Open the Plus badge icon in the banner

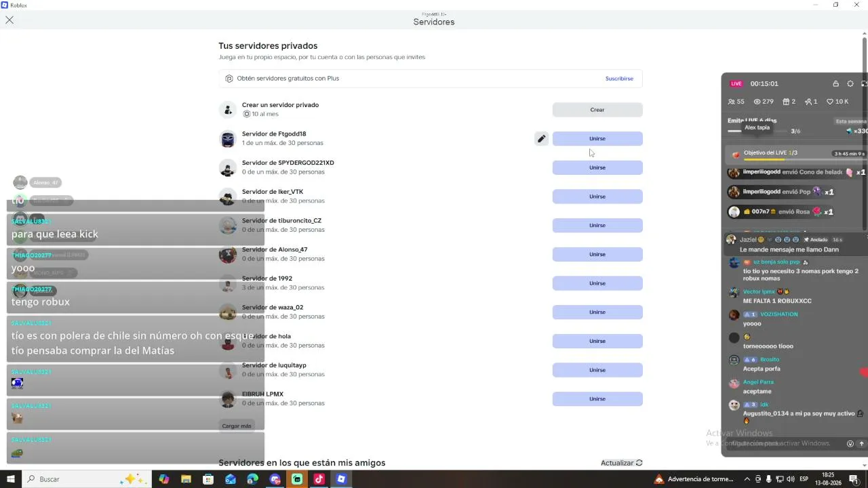229,79
